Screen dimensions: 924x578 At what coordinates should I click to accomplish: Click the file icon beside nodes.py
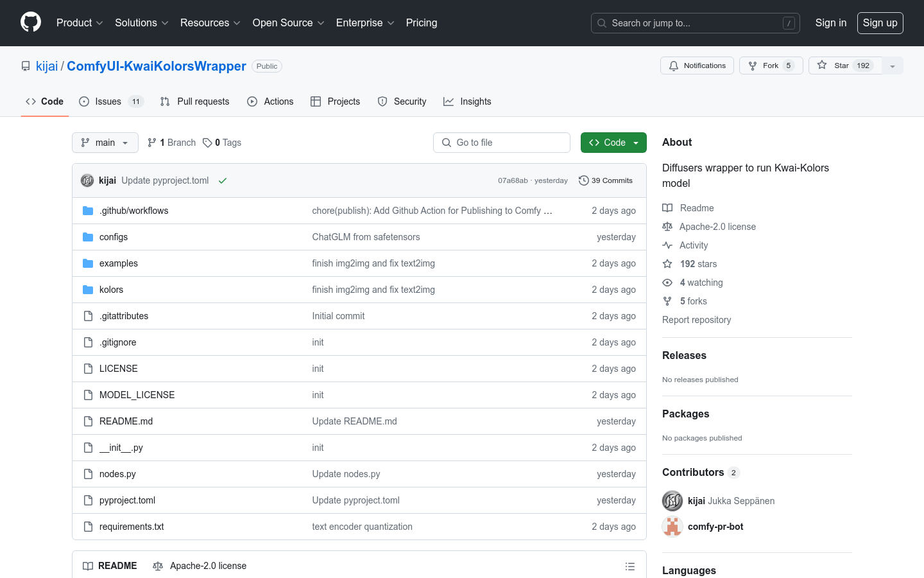coord(88,474)
